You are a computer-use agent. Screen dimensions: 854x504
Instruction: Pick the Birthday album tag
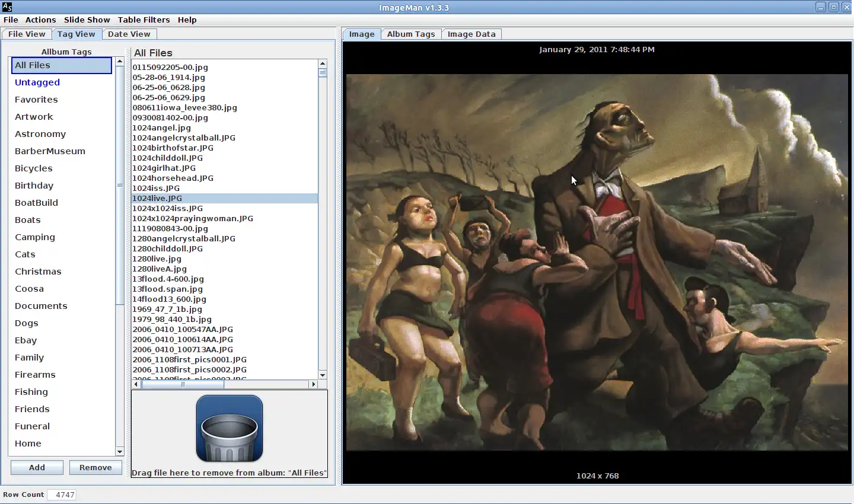[x=62, y=186]
